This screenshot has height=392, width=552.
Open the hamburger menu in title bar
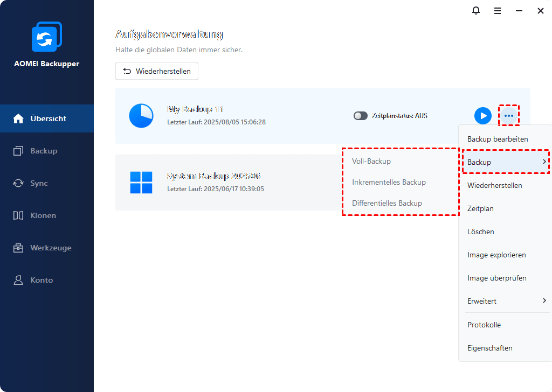pyautogui.click(x=498, y=11)
